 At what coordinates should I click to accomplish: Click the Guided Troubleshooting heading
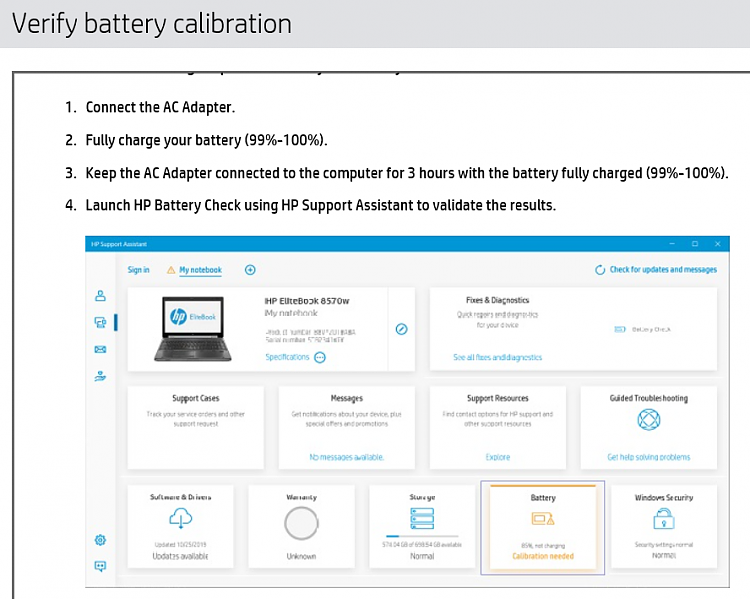point(649,398)
